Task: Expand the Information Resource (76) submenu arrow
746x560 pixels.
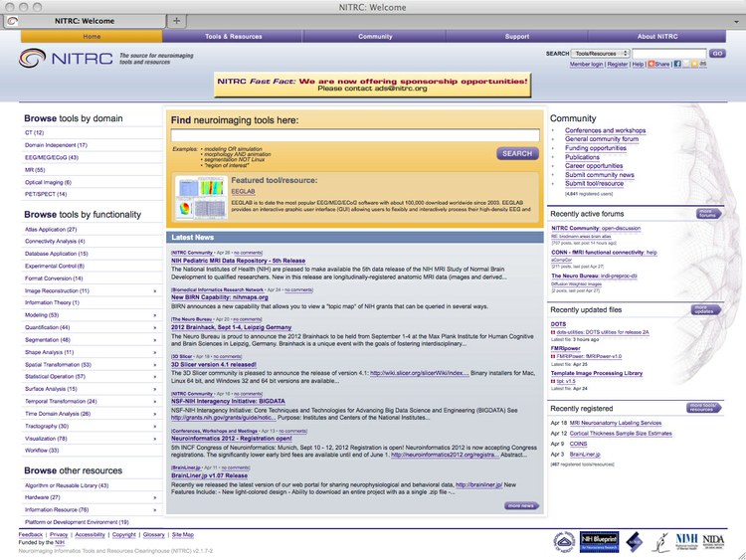Action: [x=154, y=509]
